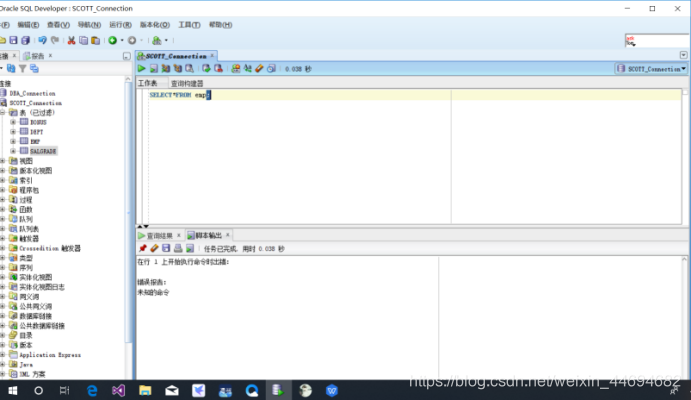This screenshot has width=691, height=400.
Task: Click Save All icon in the main toolbar
Action: [26, 41]
